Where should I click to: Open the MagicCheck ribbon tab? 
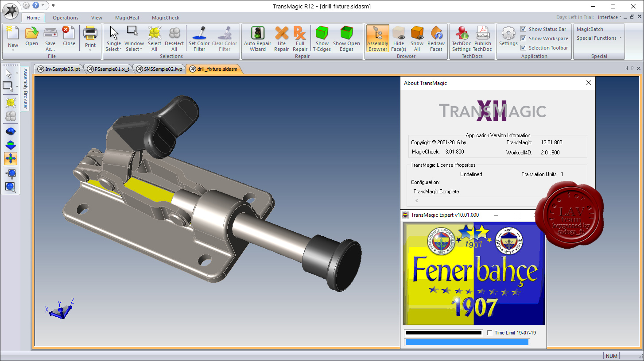pyautogui.click(x=166, y=18)
